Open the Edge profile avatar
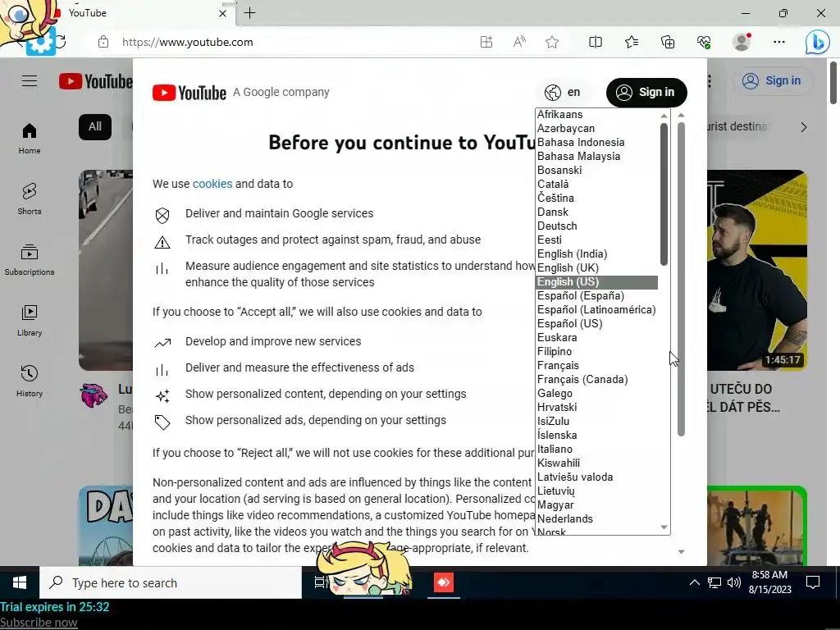The image size is (840, 630). pos(742,42)
